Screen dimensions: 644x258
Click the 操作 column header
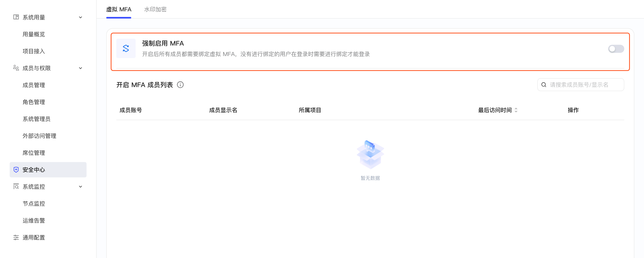(x=573, y=110)
